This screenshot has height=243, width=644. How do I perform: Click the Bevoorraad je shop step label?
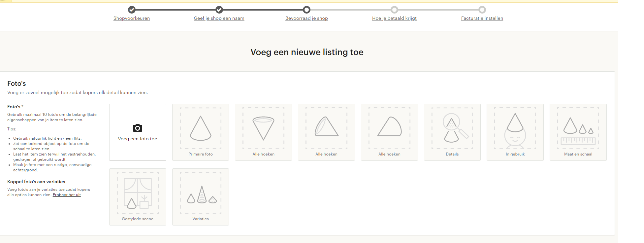(x=306, y=18)
